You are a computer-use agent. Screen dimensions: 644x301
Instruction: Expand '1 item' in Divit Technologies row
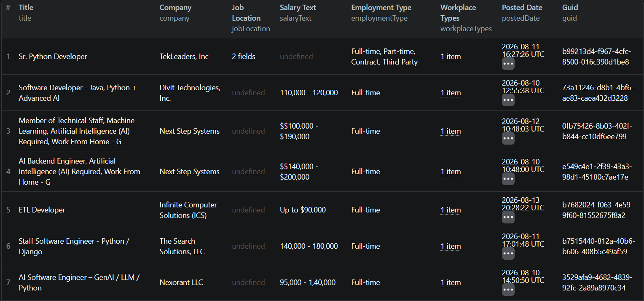coord(451,93)
